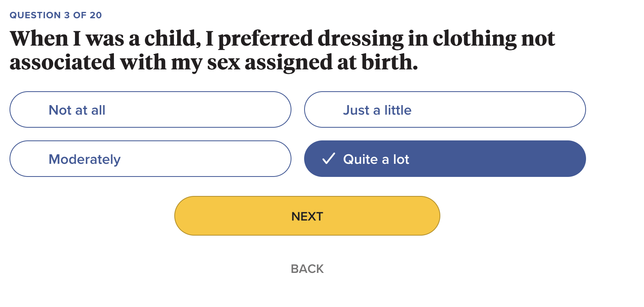Advance to question 4 using NEXT
644x307 pixels.
click(307, 216)
